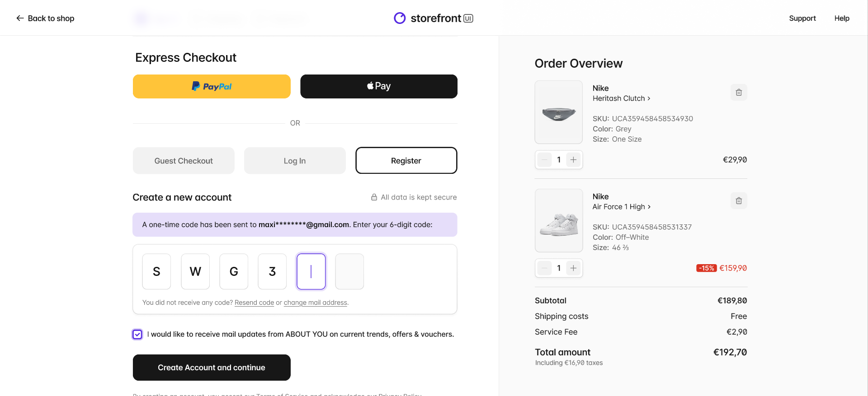This screenshot has height=396, width=868.
Task: Select the Log In tab
Action: [x=295, y=161]
